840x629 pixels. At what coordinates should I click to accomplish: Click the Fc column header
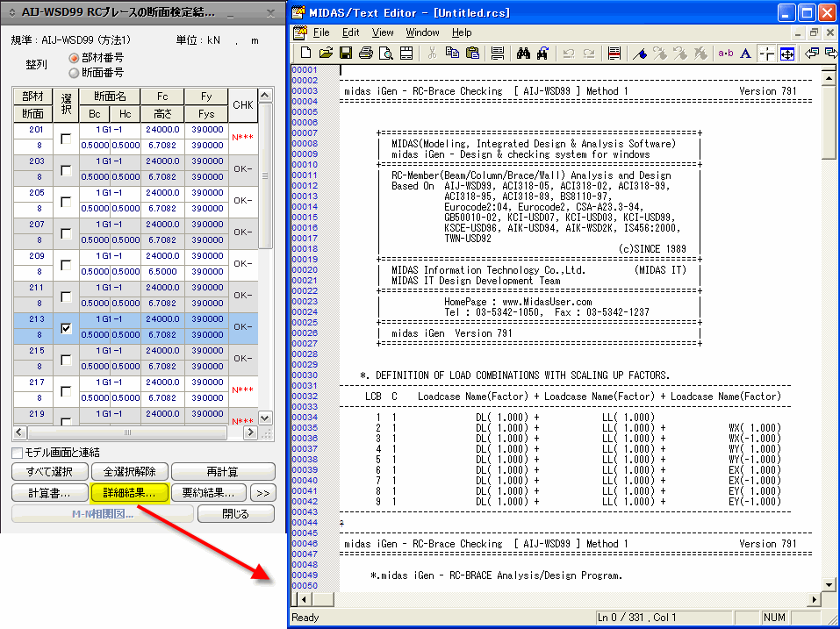(x=162, y=96)
